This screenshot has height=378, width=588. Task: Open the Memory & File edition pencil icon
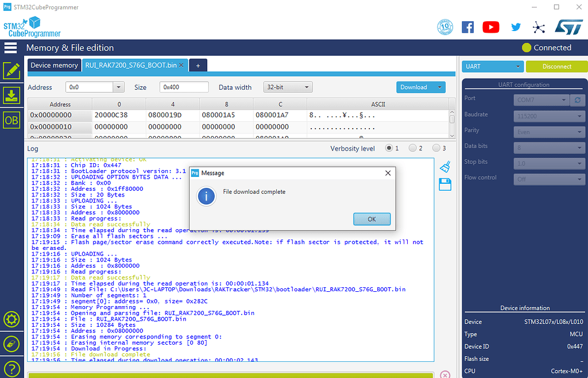11,71
